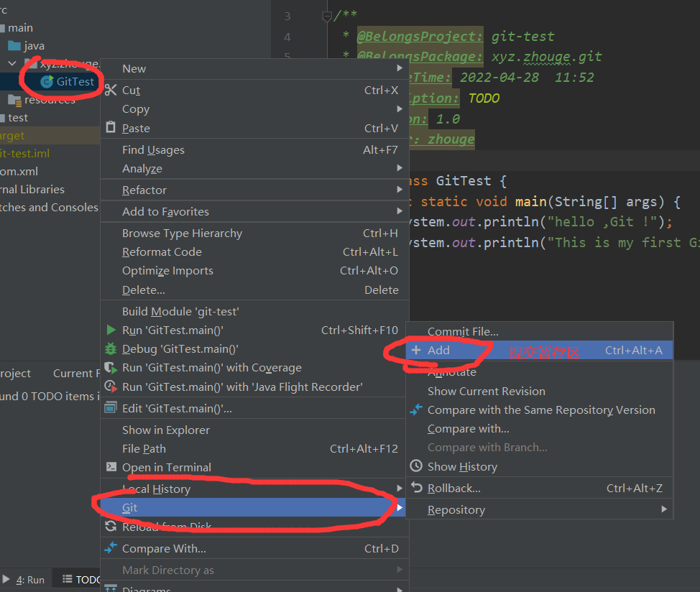
Task: Expand the Repository submenu arrow
Action: click(664, 509)
